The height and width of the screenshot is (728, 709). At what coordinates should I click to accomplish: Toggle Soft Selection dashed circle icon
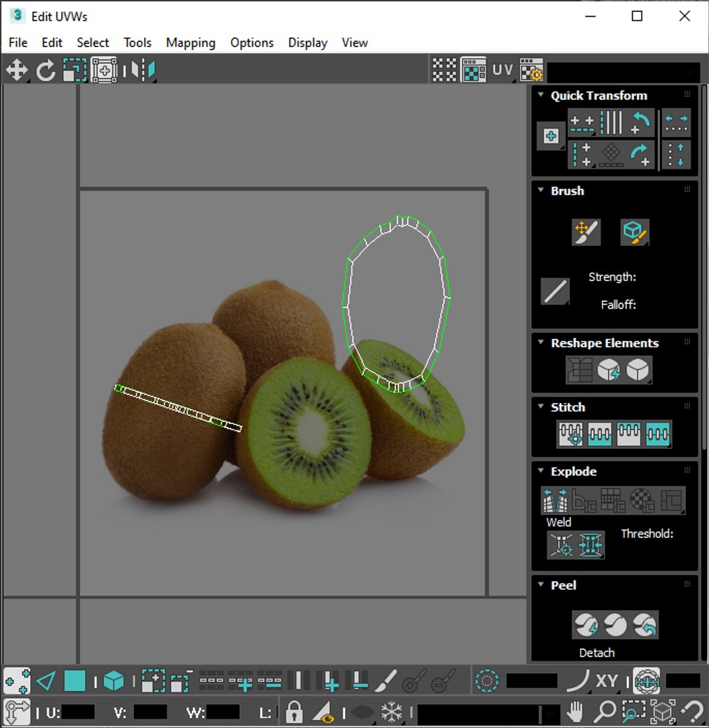coord(487,681)
